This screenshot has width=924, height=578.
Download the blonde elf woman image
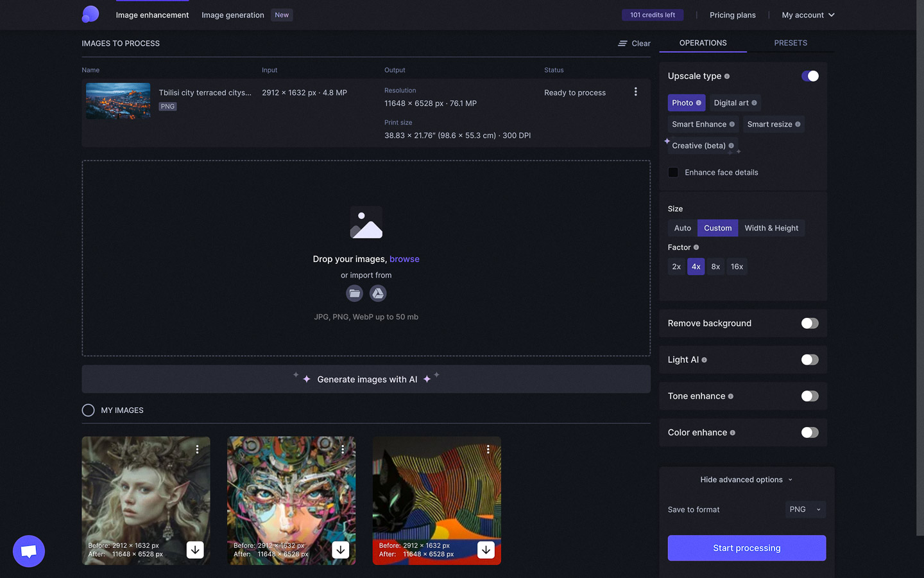(195, 550)
